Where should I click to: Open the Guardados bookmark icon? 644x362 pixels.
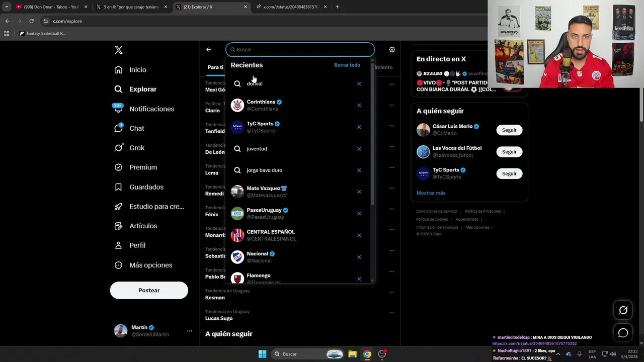(118, 187)
